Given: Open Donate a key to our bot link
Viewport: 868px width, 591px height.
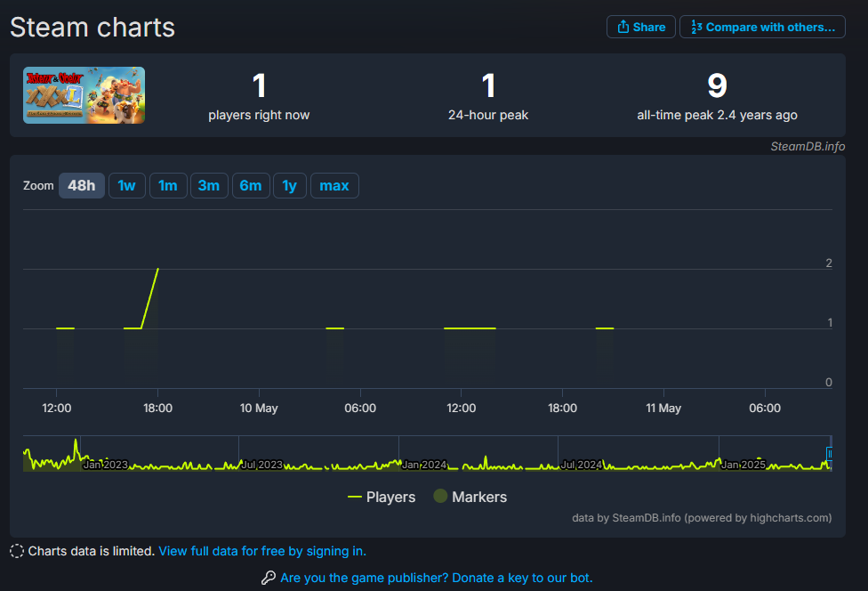Looking at the screenshot, I should pyautogui.click(x=436, y=578).
